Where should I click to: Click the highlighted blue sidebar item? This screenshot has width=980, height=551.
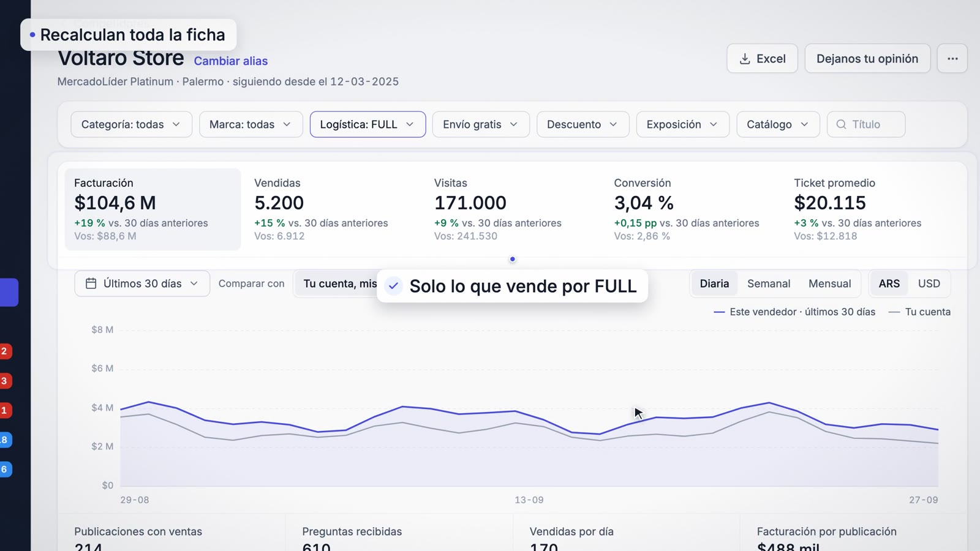click(9, 293)
